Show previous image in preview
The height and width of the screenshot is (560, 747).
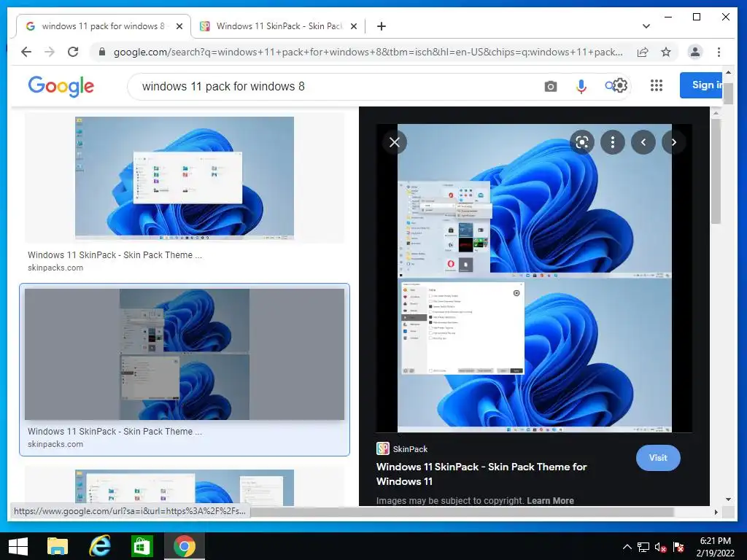click(643, 142)
